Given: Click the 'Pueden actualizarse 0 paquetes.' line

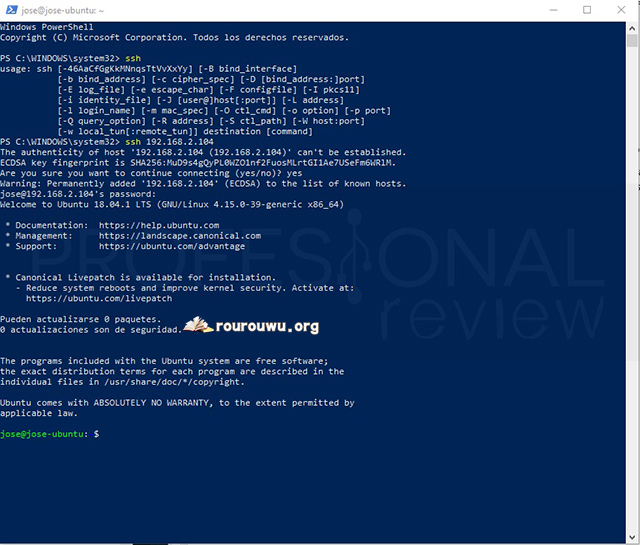Looking at the screenshot, I should coord(80,319).
